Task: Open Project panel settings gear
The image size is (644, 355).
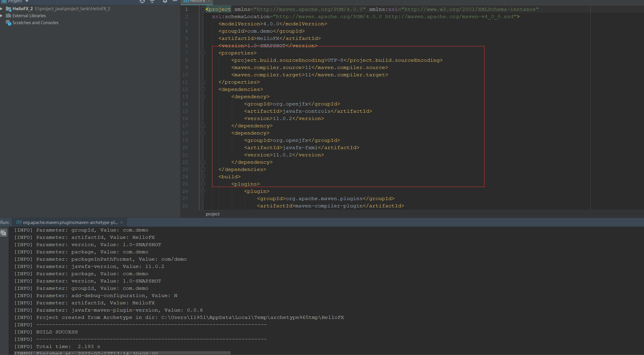Action: 165,1
